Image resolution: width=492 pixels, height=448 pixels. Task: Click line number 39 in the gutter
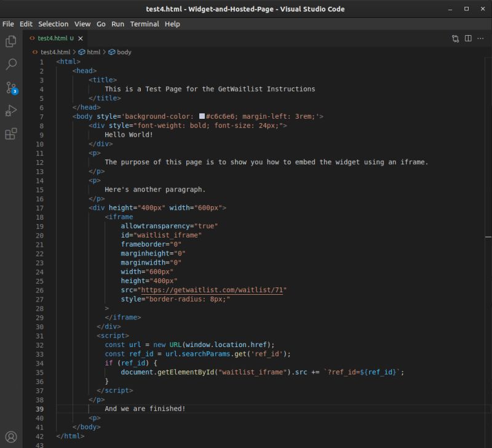point(39,409)
